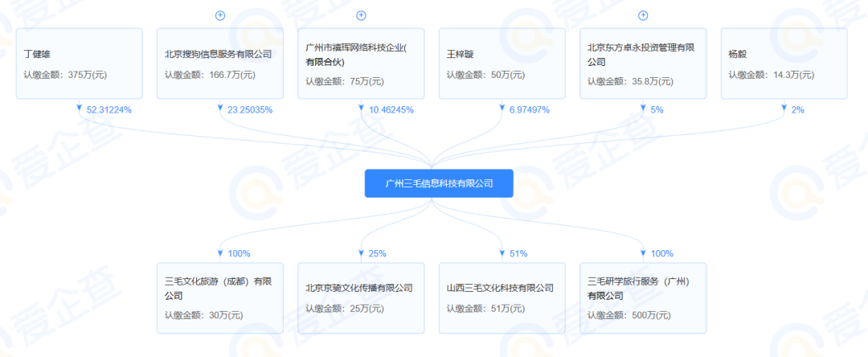Select the 丁健雄 shareholder card
This screenshot has height=357, width=868.
click(79, 64)
